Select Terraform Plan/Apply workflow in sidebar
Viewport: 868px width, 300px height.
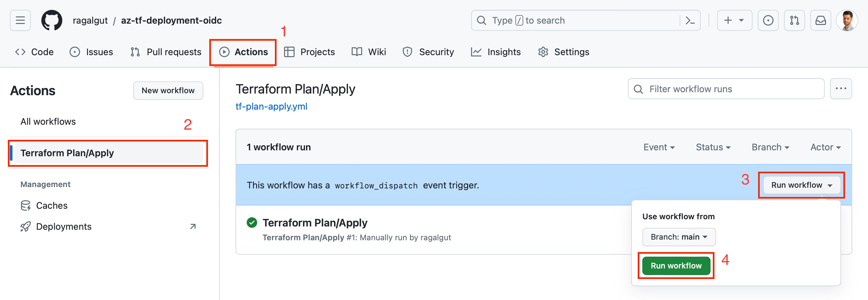(x=109, y=153)
